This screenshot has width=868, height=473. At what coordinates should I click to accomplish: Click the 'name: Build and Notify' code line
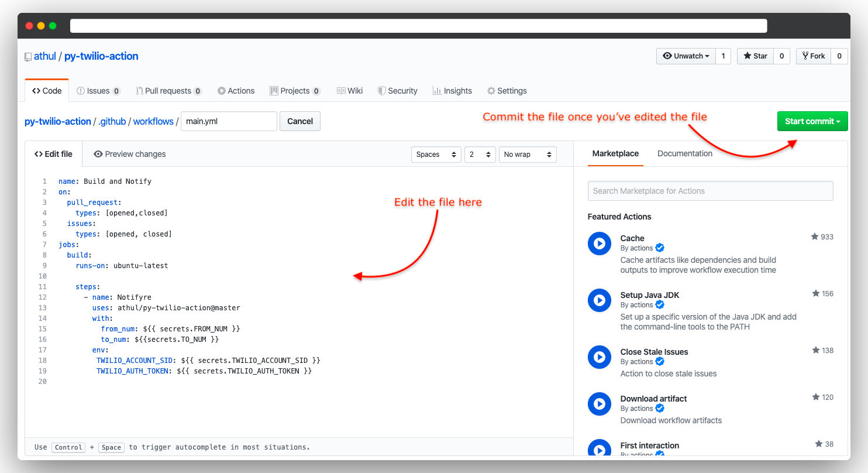(x=105, y=181)
